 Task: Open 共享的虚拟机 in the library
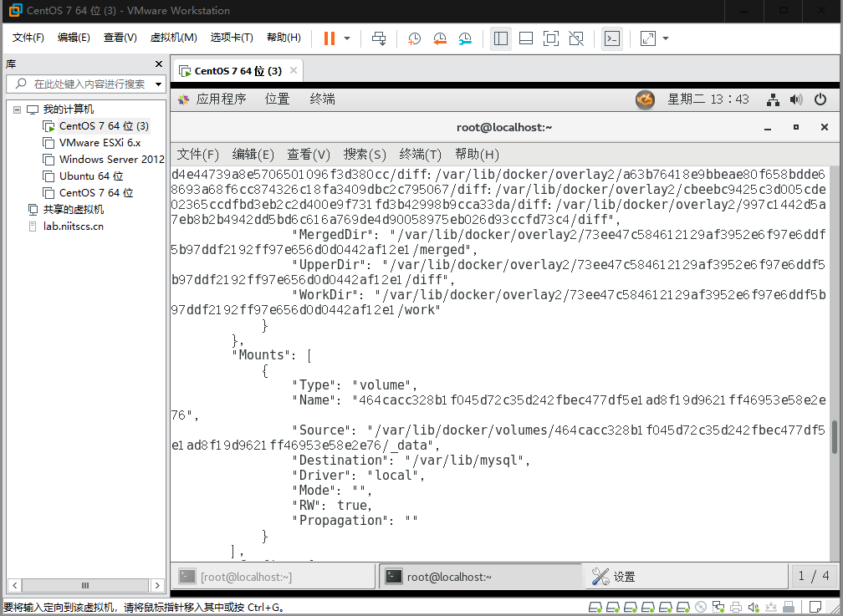coord(73,210)
